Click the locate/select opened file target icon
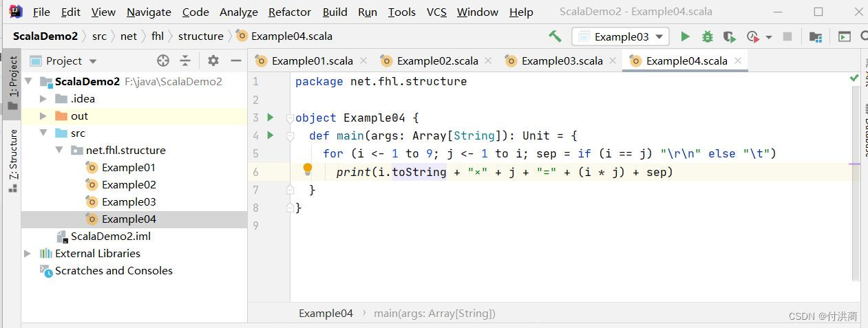868x328 pixels. 163,61
